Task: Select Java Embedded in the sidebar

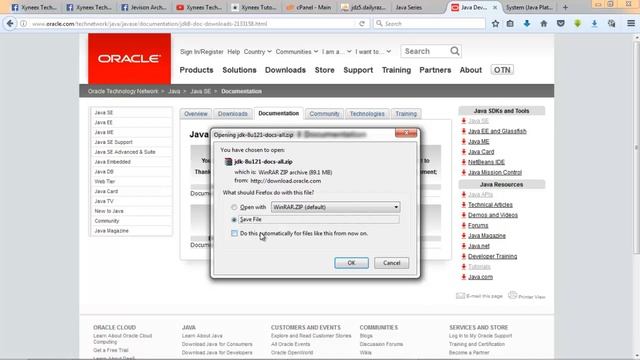Action: pyautogui.click(x=131, y=162)
